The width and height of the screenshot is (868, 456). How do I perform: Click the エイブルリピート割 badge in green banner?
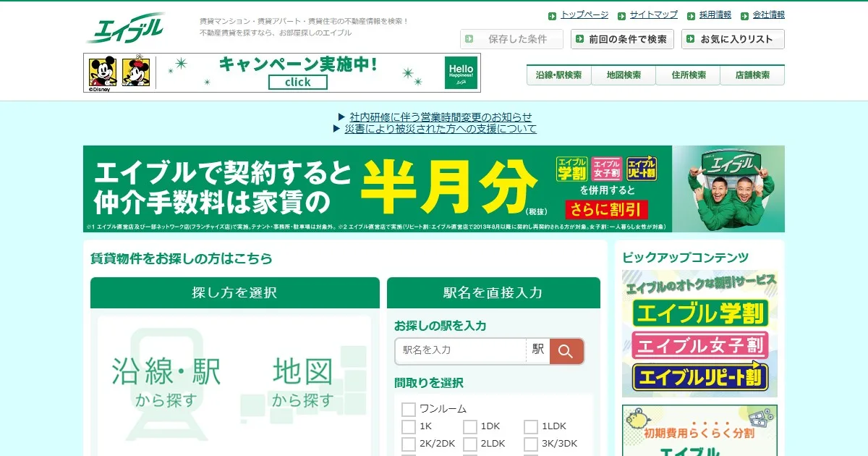tap(641, 169)
